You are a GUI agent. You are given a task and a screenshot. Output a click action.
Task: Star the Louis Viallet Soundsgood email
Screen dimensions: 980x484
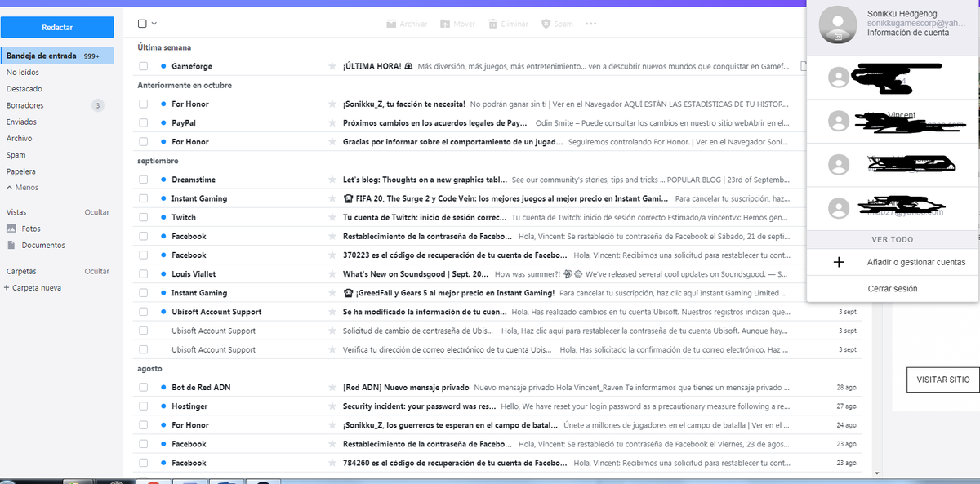[332, 274]
